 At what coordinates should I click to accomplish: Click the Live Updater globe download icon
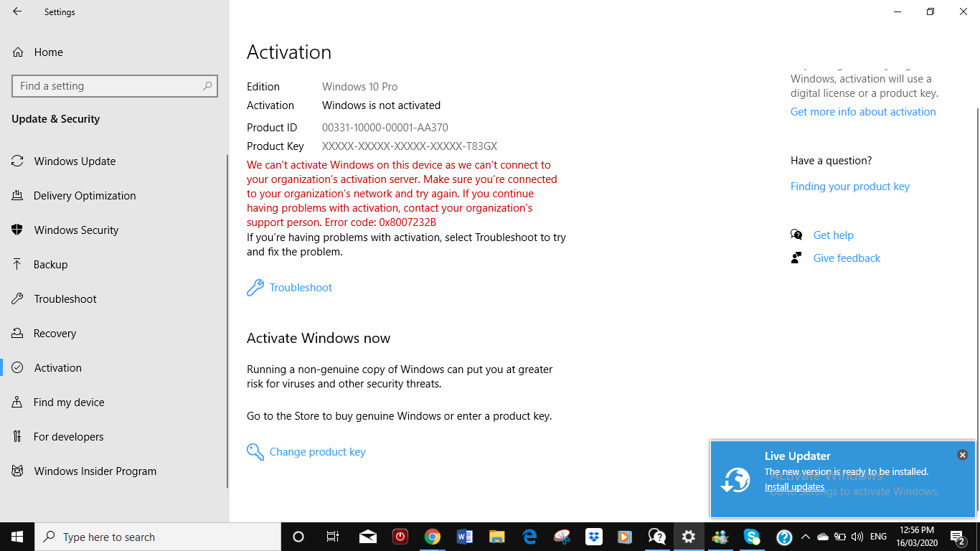(x=735, y=480)
